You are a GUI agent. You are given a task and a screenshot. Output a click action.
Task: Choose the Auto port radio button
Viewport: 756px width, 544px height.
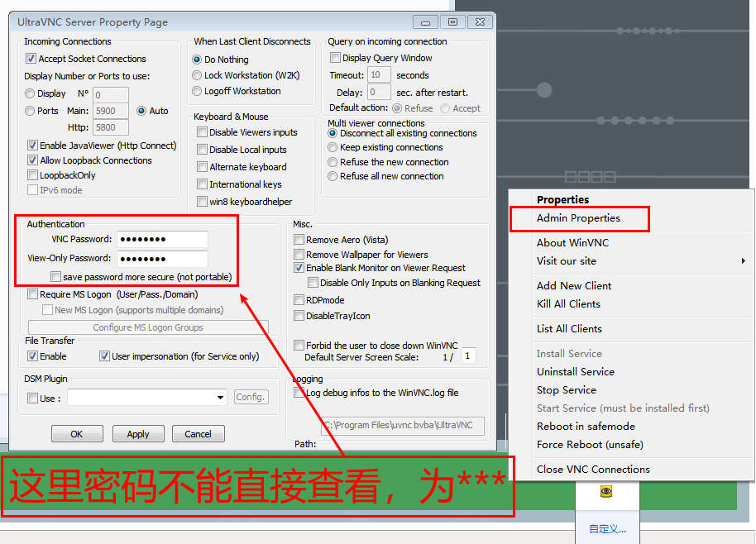141,111
